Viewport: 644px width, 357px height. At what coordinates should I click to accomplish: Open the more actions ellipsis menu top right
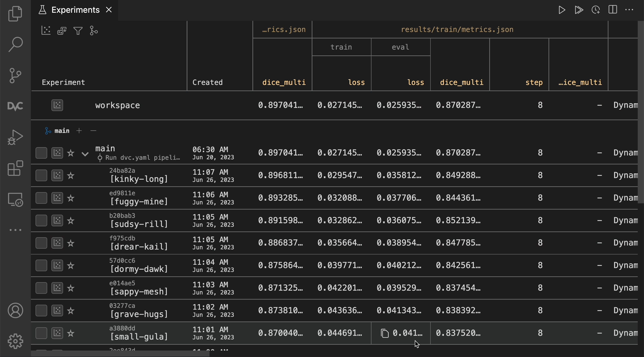(x=630, y=10)
